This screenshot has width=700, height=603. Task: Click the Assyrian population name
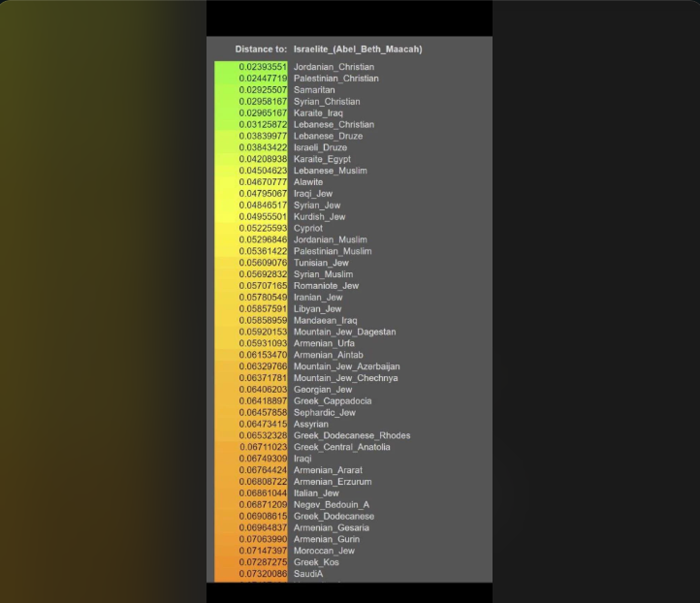tap(310, 424)
